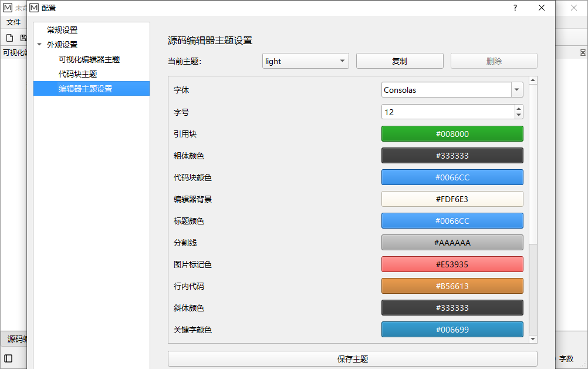Screen dimensions: 588x369
Task: Pick 代码块颜色 swatch #0066CC
Action: pyautogui.click(x=452, y=177)
